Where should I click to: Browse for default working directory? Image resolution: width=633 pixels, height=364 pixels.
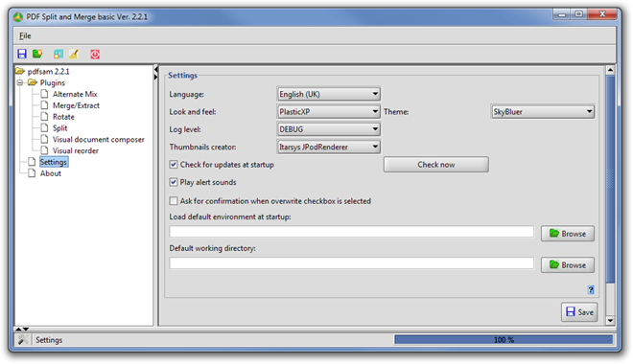(x=568, y=264)
